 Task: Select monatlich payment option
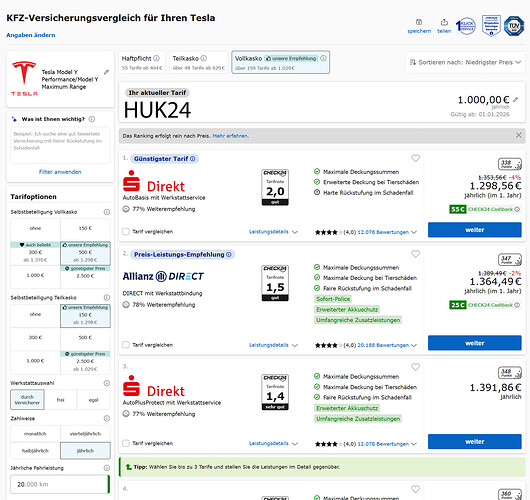tap(35, 434)
